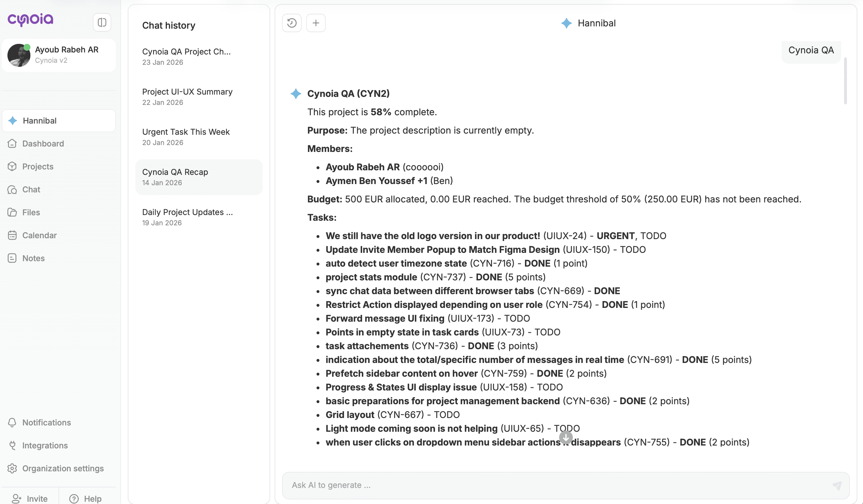Open Notifications from the bell icon
The width and height of the screenshot is (863, 504).
(x=12, y=423)
